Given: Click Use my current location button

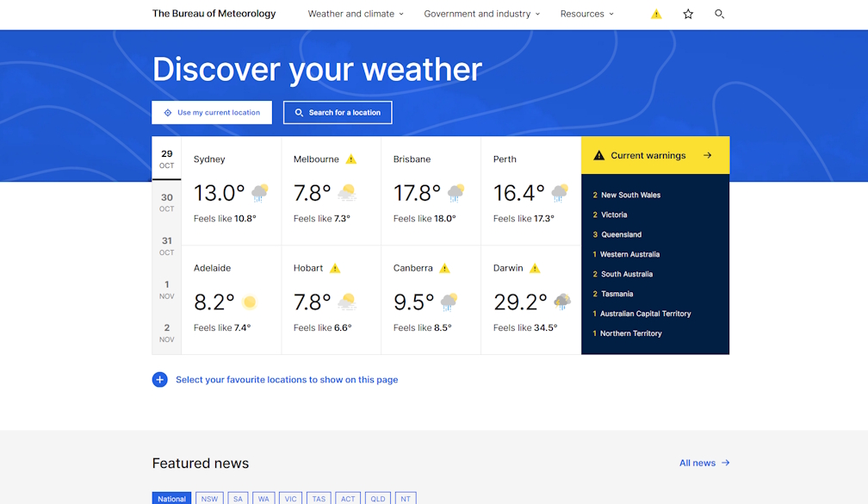Looking at the screenshot, I should tap(212, 113).
